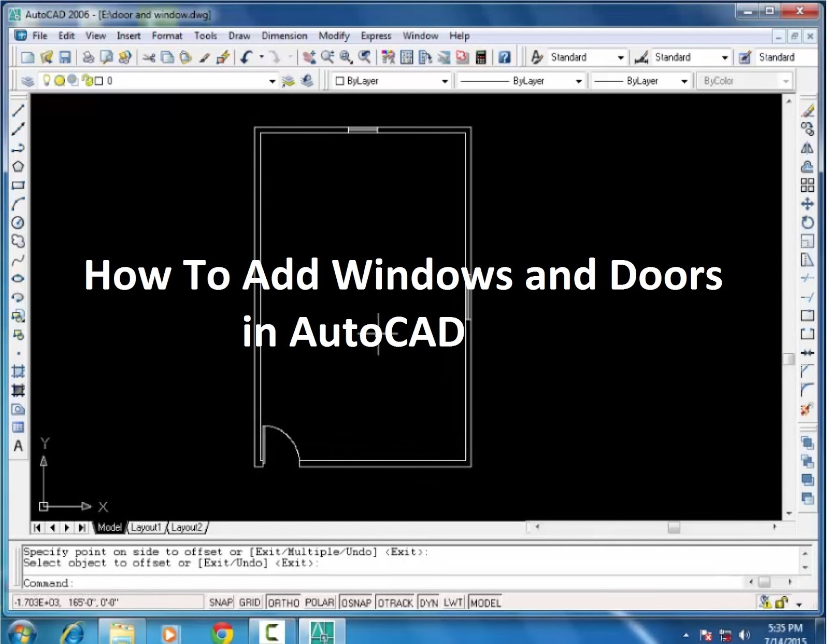Open Google Chrome from taskbar
829x644 pixels.
coord(222,633)
